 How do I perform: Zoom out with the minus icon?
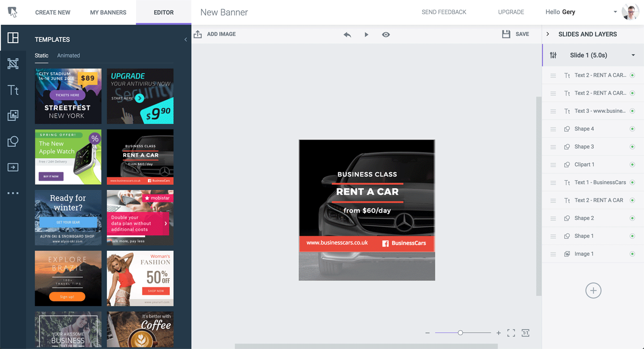click(x=428, y=333)
